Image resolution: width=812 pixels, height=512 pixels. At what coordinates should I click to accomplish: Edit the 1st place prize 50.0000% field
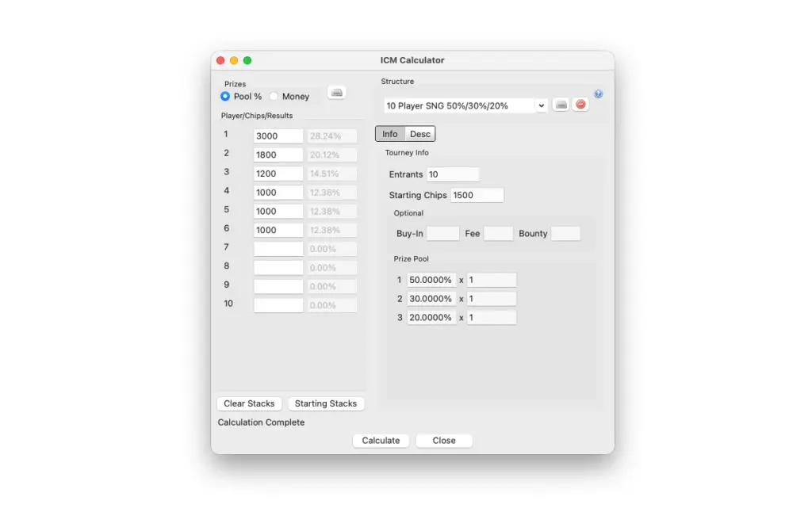point(431,280)
